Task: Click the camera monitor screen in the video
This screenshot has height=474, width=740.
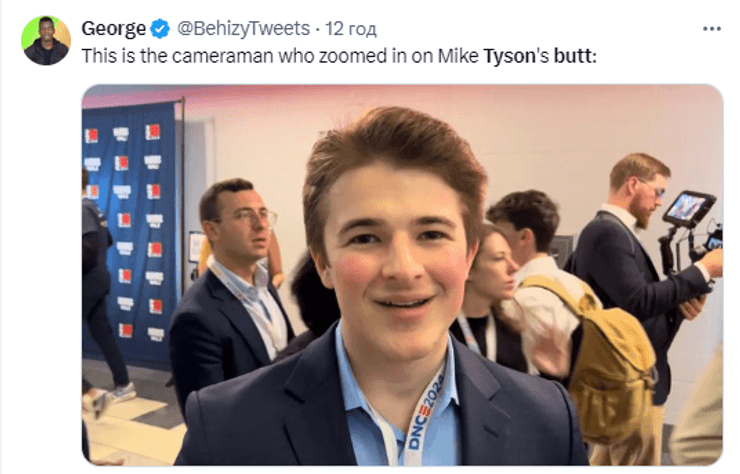Action: pos(688,209)
